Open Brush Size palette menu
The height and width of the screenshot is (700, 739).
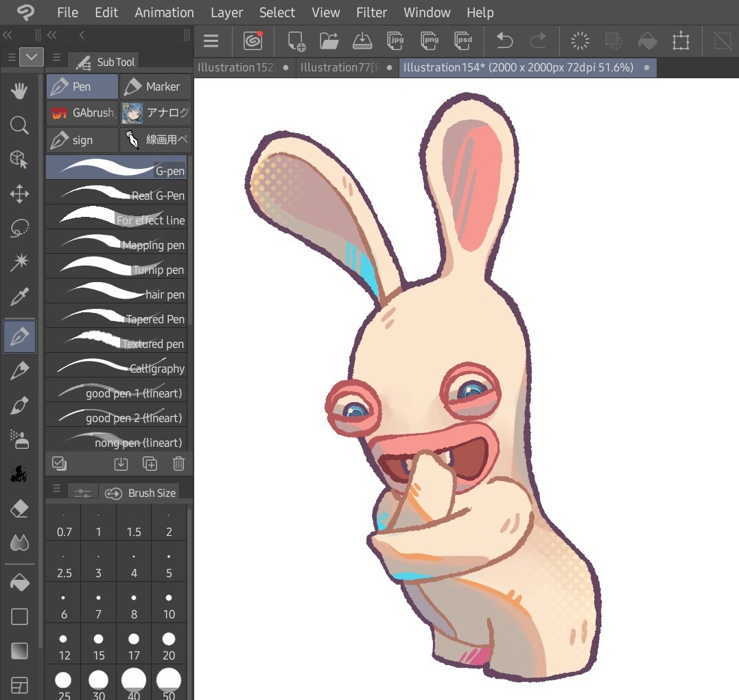[x=56, y=489]
